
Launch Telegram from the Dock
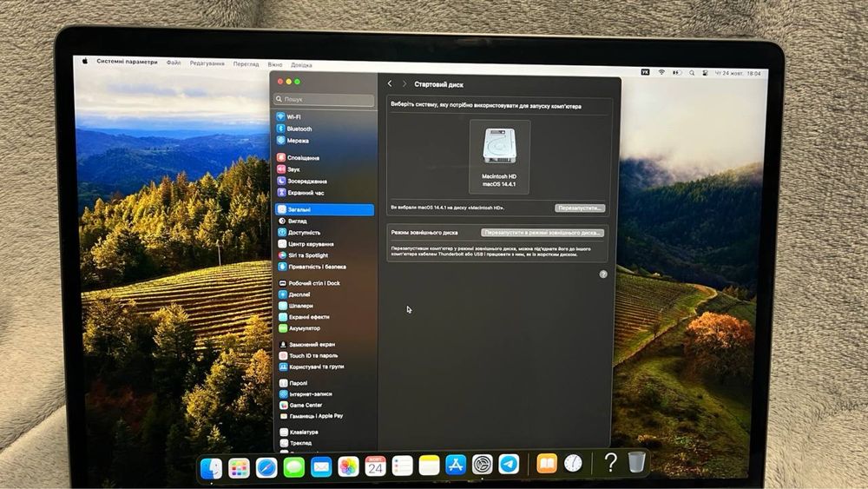(509, 464)
